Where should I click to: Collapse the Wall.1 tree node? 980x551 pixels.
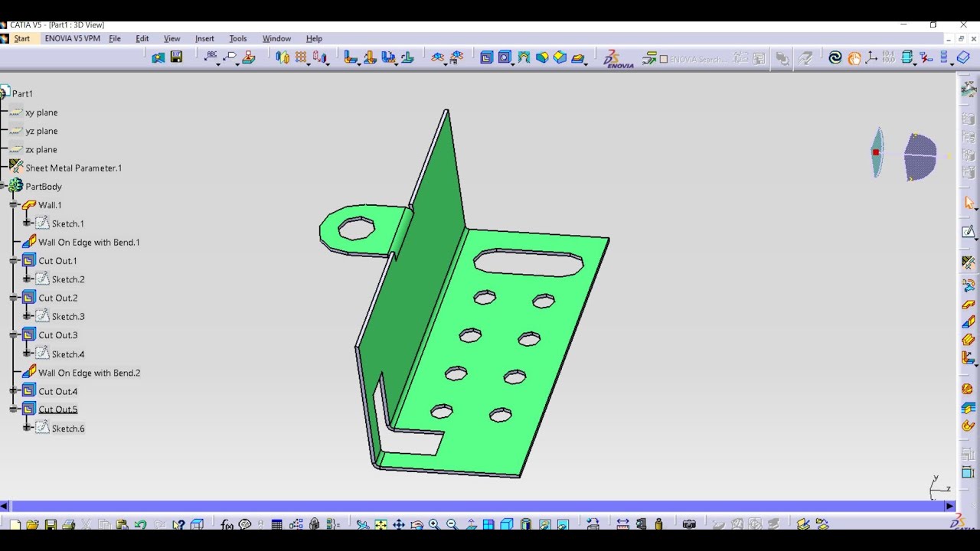tap(14, 205)
